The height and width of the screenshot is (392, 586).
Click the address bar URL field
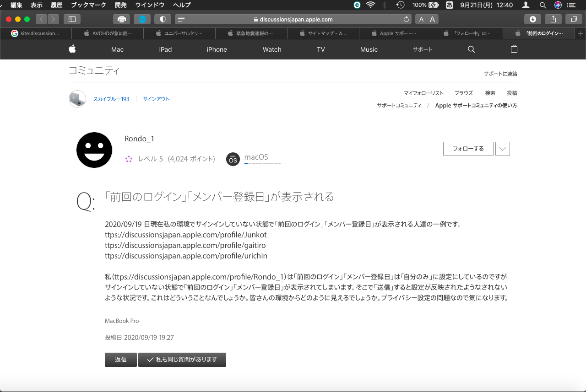click(x=293, y=19)
